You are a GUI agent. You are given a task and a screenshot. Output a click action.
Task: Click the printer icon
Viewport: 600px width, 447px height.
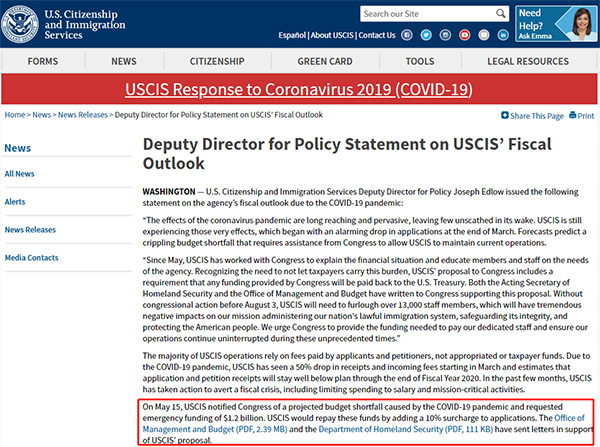click(x=572, y=115)
